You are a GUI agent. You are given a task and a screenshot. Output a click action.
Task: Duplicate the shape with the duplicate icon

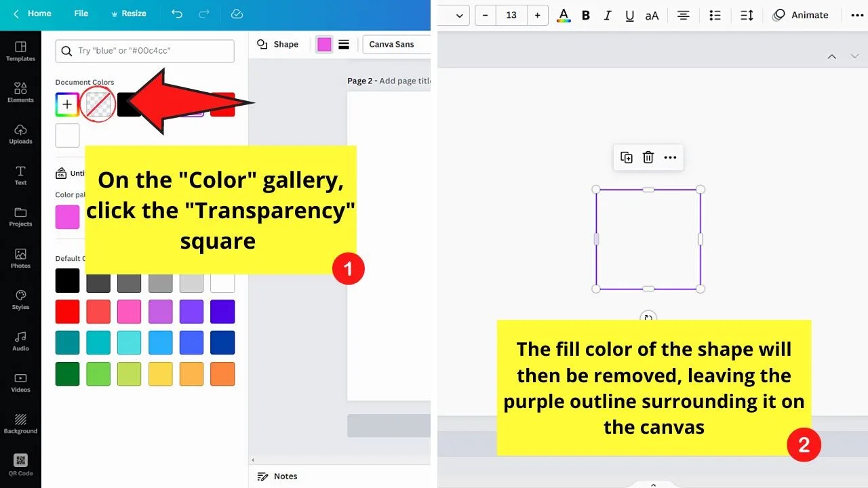click(626, 157)
